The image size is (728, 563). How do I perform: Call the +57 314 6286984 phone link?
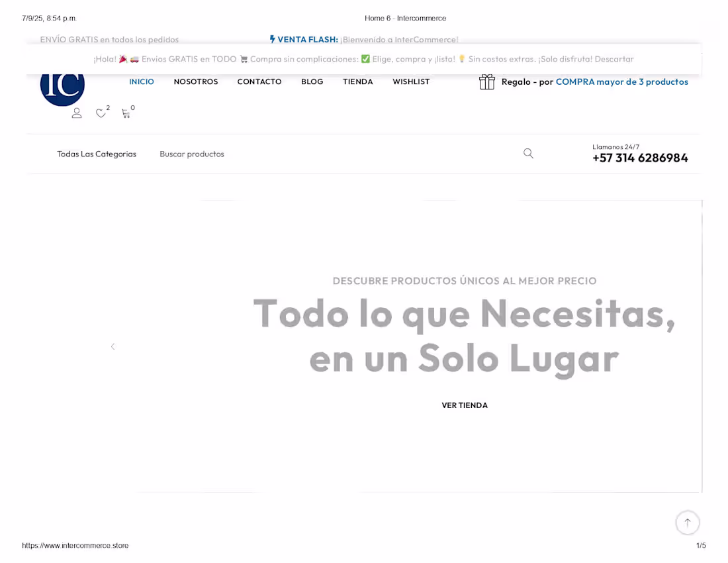(639, 158)
